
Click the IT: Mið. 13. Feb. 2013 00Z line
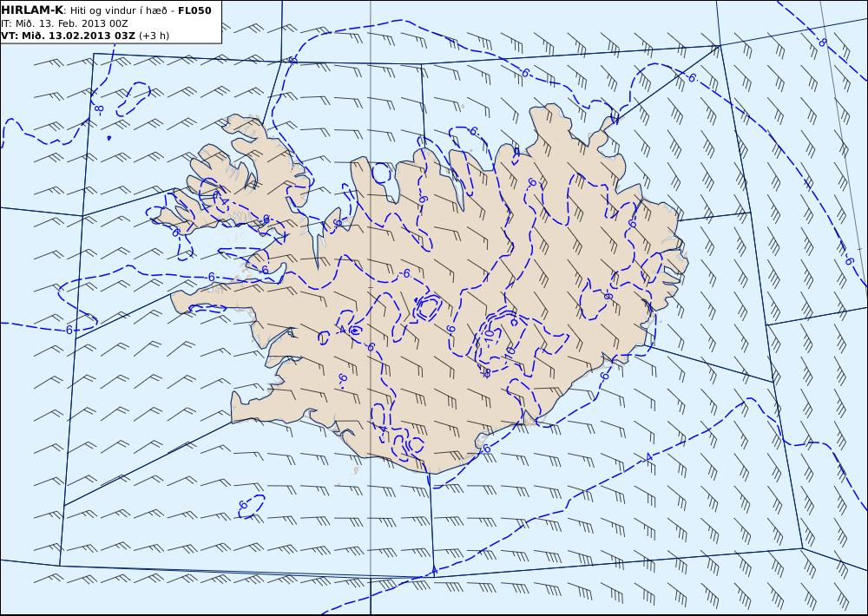point(64,23)
